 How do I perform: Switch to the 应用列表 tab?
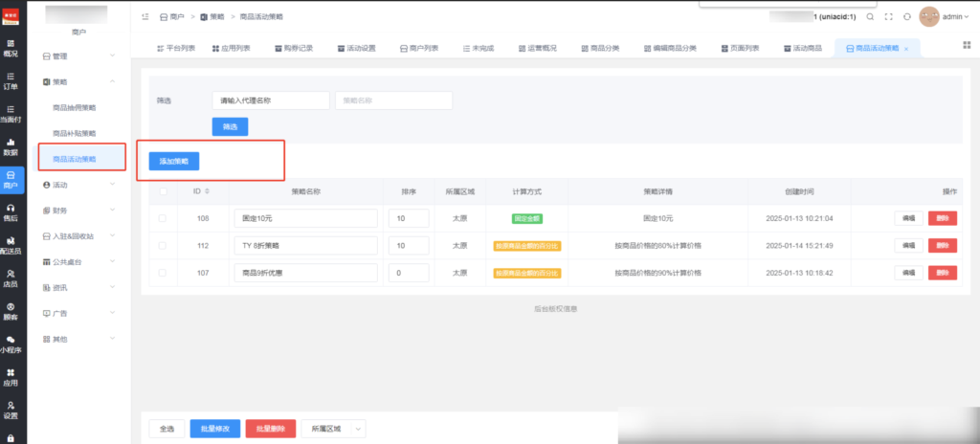[232, 48]
